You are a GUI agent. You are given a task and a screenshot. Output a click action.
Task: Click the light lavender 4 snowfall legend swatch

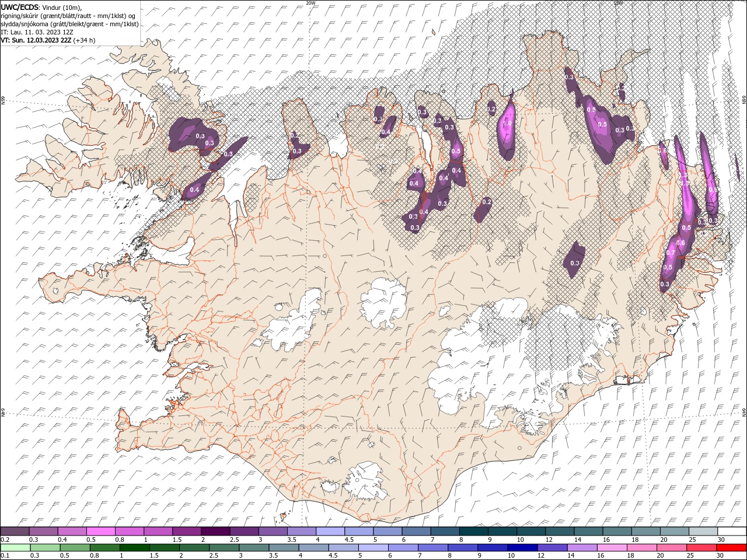pyautogui.click(x=330, y=531)
